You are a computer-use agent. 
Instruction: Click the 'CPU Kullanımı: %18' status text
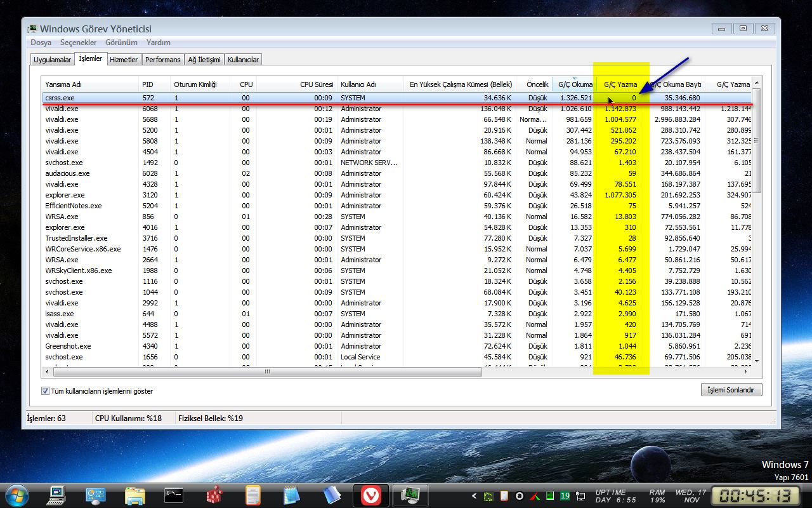[x=128, y=418]
